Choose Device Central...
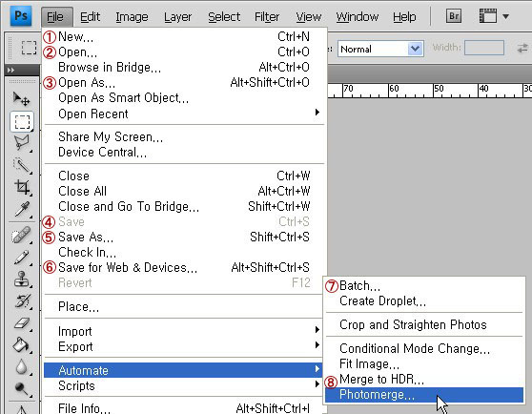Viewport: 532px width, 414px height. point(184,152)
